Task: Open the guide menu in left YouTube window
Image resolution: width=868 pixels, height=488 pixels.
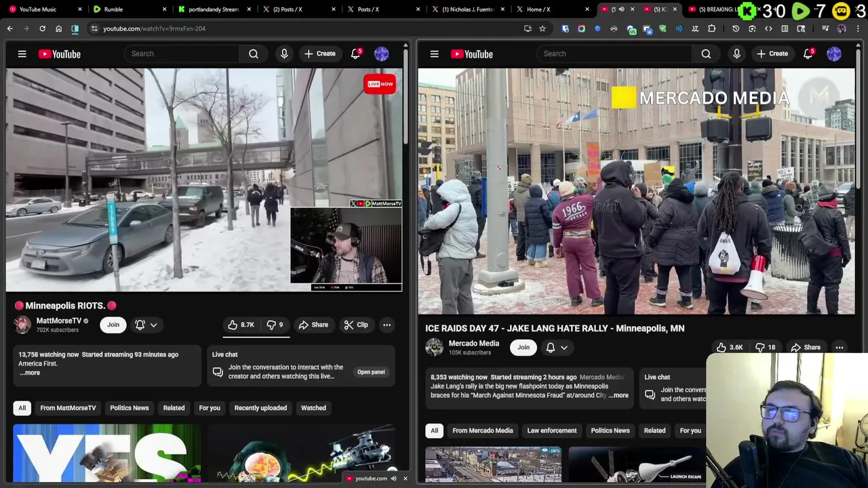Action: tap(22, 54)
